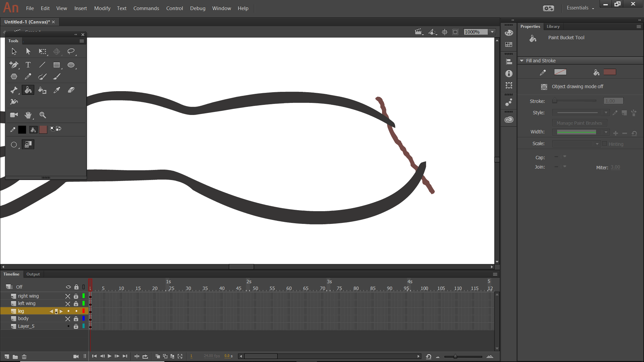Viewport: 644px width, 362px height.
Task: Select the Zoom tool
Action: pos(43,115)
